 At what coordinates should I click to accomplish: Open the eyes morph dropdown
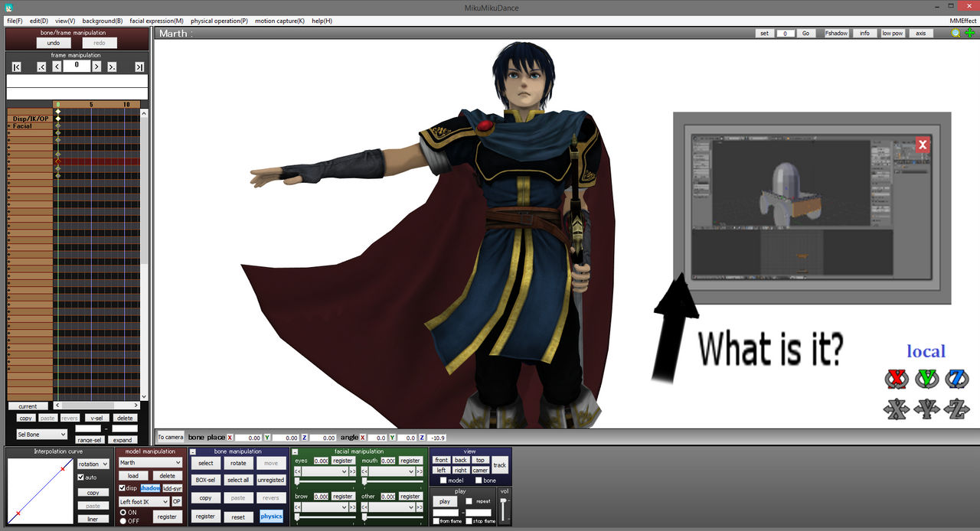tap(325, 472)
